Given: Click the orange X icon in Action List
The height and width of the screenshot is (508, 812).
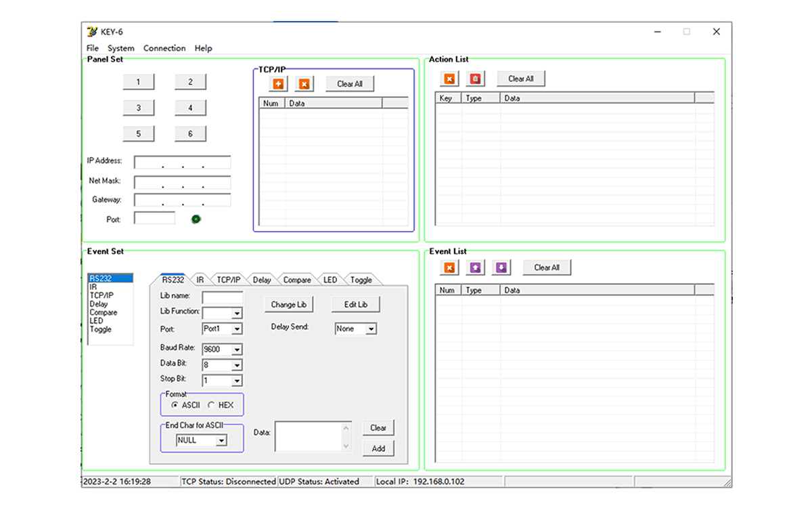Looking at the screenshot, I should click(449, 79).
